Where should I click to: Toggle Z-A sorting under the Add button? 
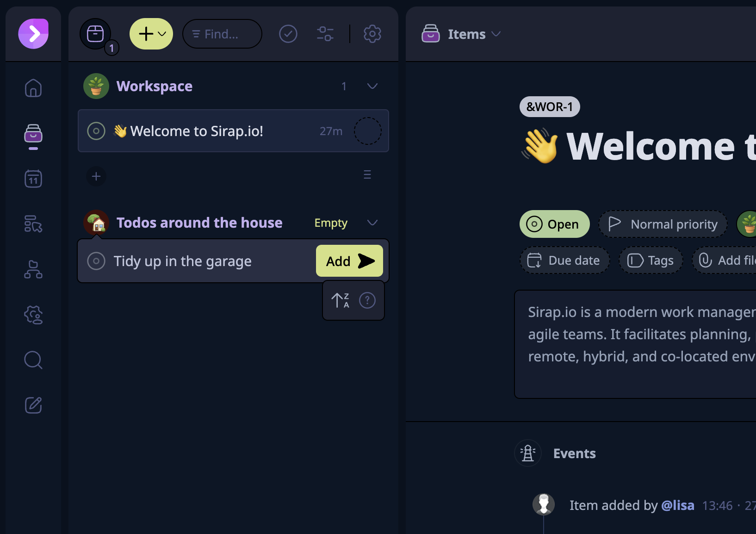340,300
